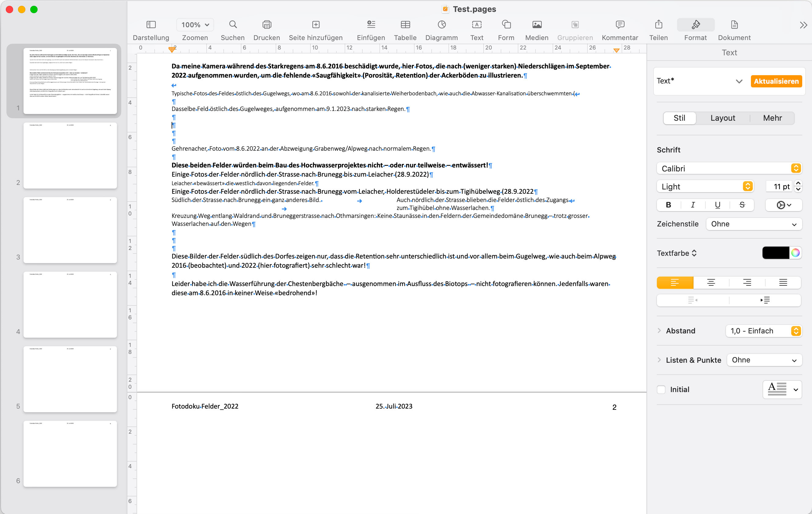Switch to the Layout tab
812x514 pixels.
(x=723, y=118)
